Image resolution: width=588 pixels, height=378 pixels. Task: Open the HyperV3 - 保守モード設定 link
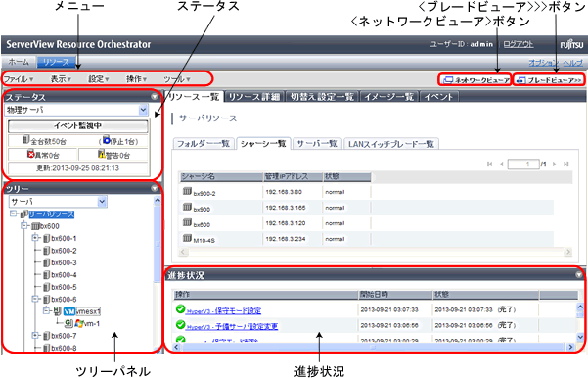coord(223,311)
